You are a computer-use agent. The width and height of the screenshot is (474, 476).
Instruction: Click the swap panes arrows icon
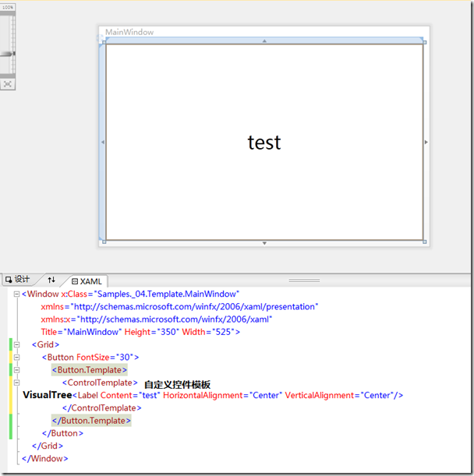point(51,279)
